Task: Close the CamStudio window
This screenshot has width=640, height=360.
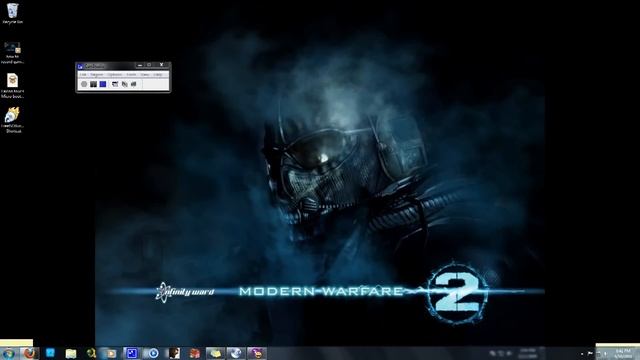Action: [x=162, y=65]
